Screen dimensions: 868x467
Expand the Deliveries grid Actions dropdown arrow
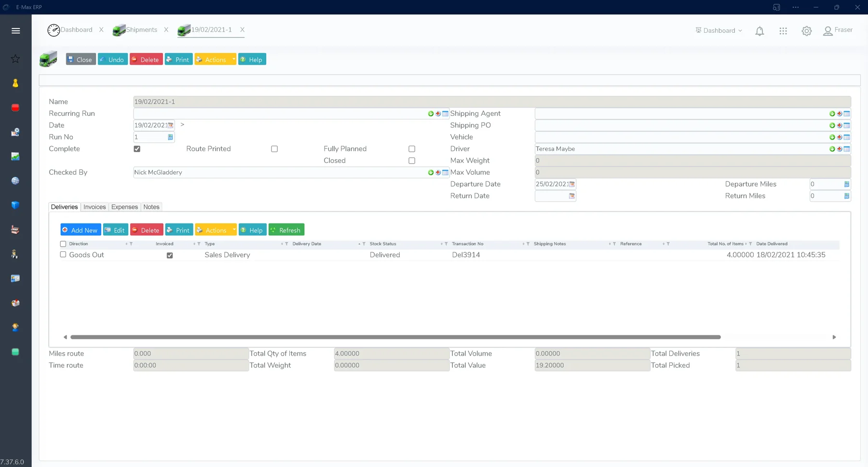[234, 230]
